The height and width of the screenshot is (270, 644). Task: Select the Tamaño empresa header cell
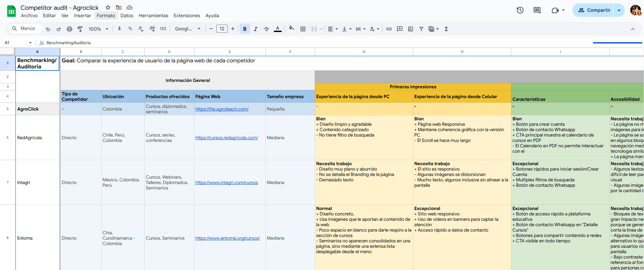click(290, 96)
